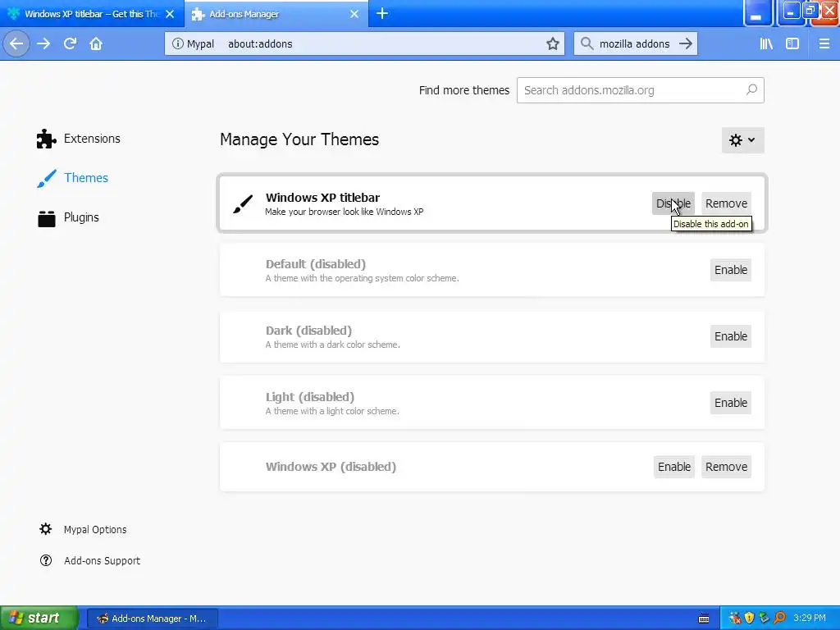The image size is (840, 630).
Task: Close the Add-ons Manager tab
Action: coord(354,14)
